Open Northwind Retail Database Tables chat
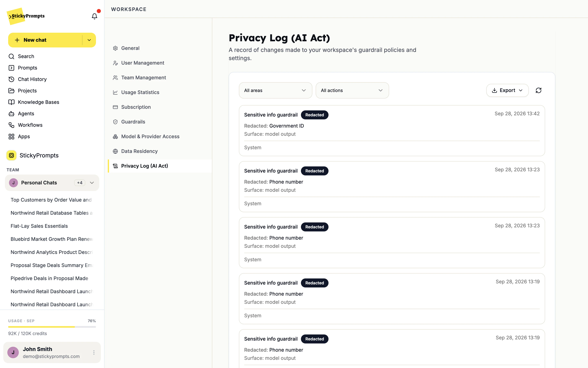588x368 pixels. click(52, 213)
